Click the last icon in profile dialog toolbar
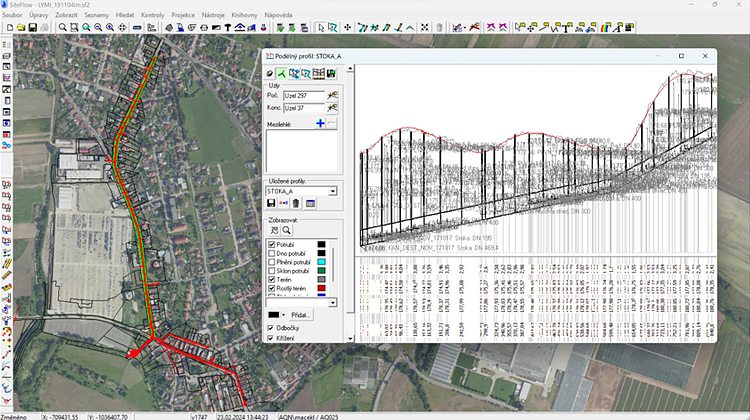This screenshot has height=420, width=750. [331, 73]
